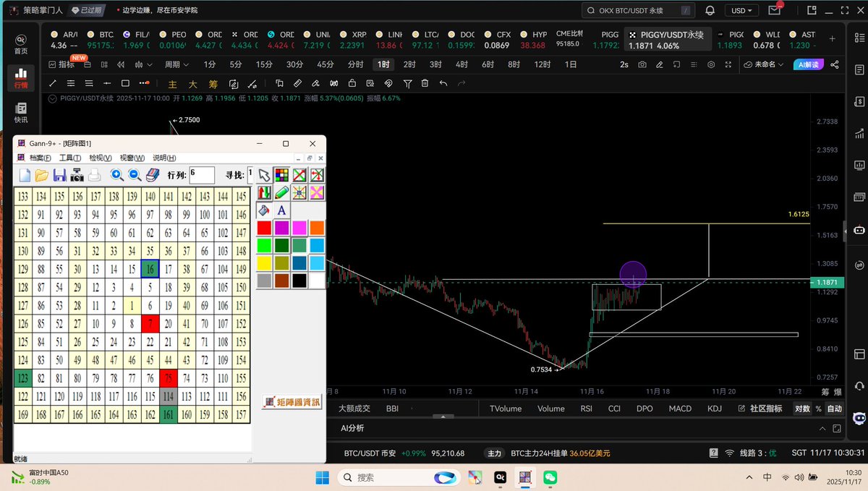Toggle the % percent scale
The image size is (868, 491).
(819, 409)
